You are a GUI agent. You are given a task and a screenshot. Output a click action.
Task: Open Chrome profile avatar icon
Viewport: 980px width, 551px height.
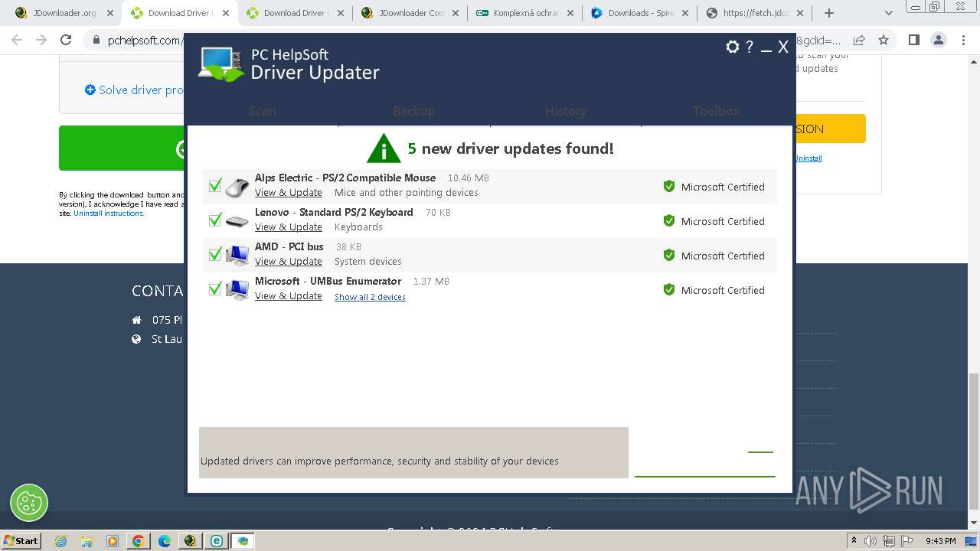[939, 41]
